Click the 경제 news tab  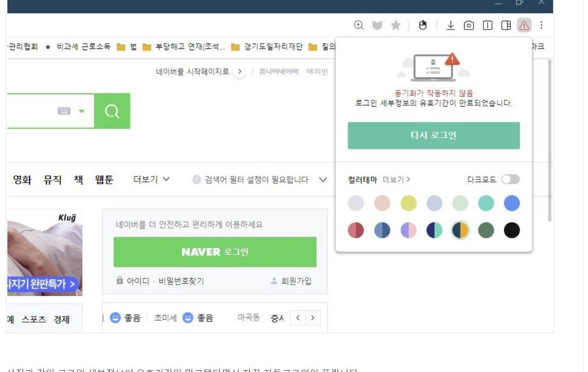(61, 319)
